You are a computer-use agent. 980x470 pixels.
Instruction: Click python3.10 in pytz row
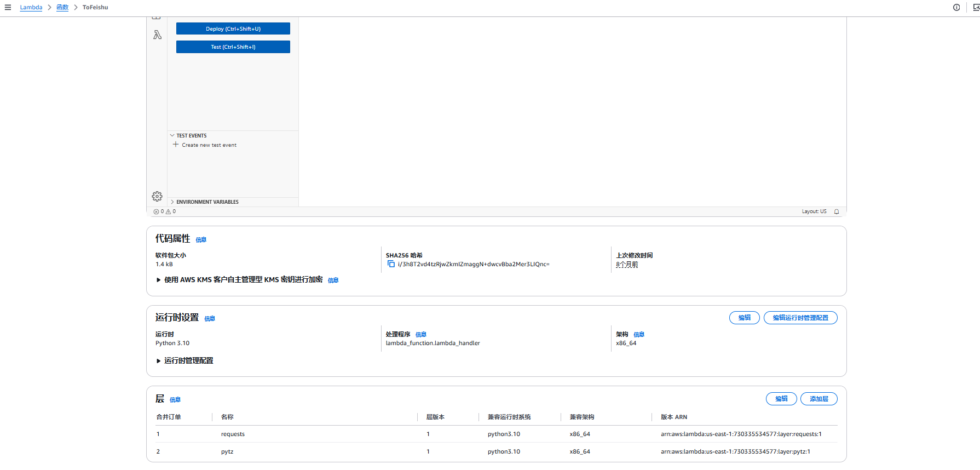tap(504, 451)
